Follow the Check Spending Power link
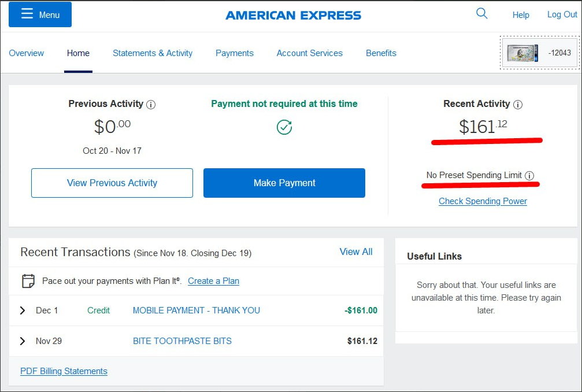This screenshot has width=582, height=392. click(x=483, y=201)
